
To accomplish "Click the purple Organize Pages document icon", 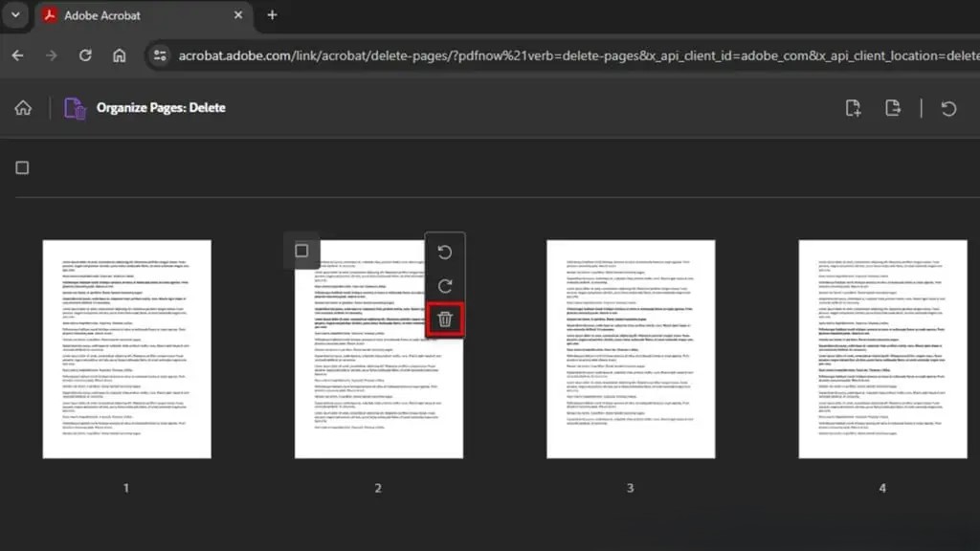I will pyautogui.click(x=75, y=108).
